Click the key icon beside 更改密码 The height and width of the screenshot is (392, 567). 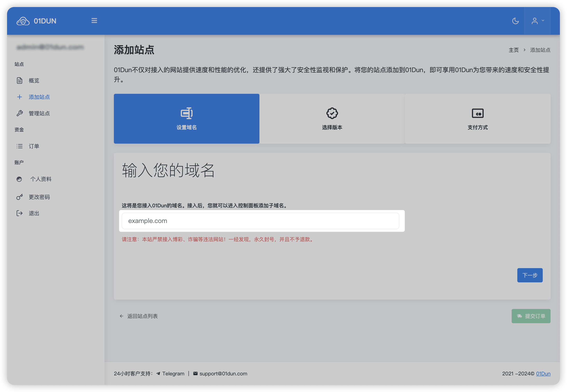[19, 197]
